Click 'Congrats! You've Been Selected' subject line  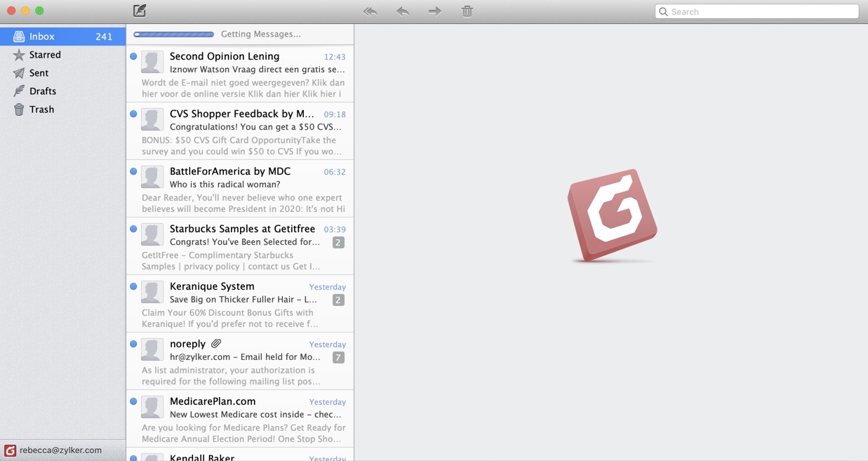tap(245, 242)
